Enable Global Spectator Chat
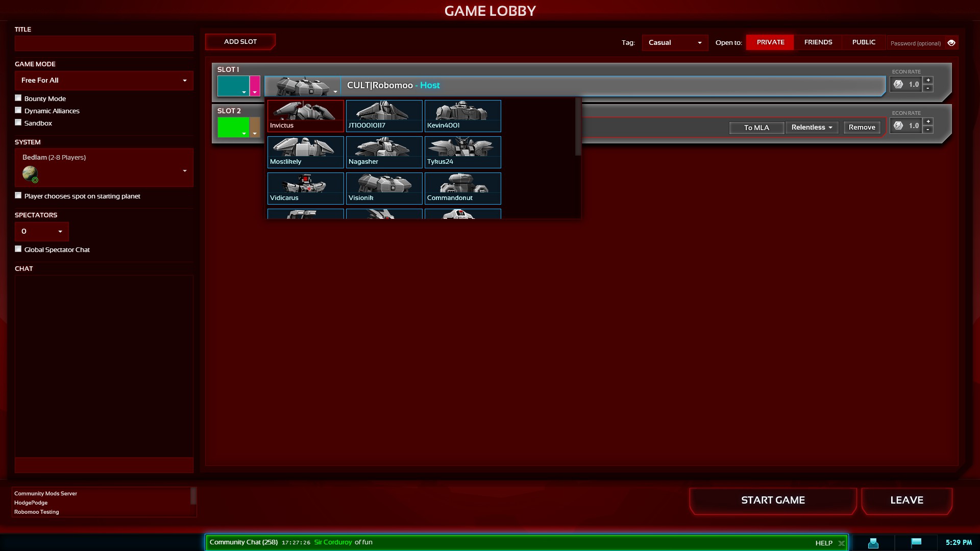The height and width of the screenshot is (551, 980). (18, 249)
